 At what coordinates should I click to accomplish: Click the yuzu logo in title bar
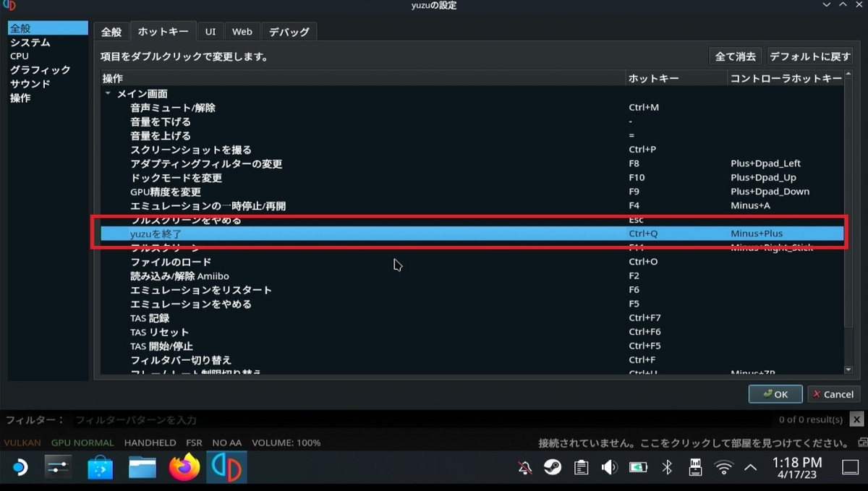(x=9, y=6)
